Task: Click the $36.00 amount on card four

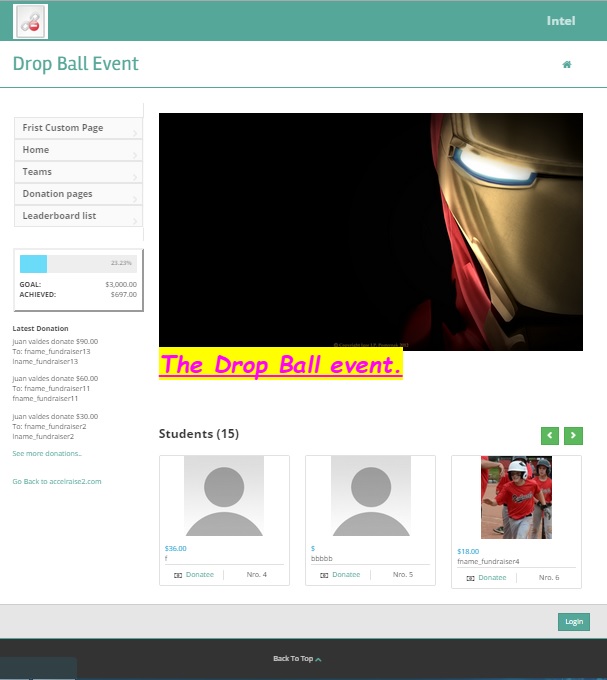Action: click(x=176, y=549)
